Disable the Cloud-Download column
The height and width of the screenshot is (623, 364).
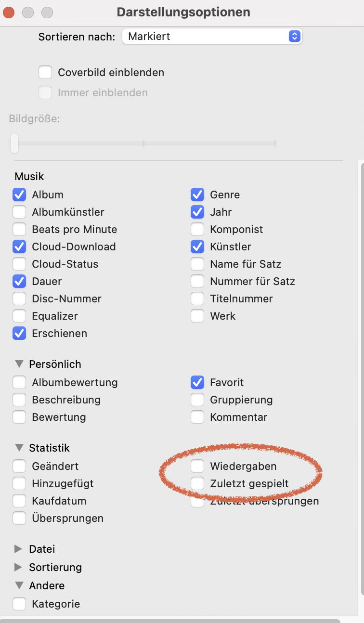(x=19, y=247)
